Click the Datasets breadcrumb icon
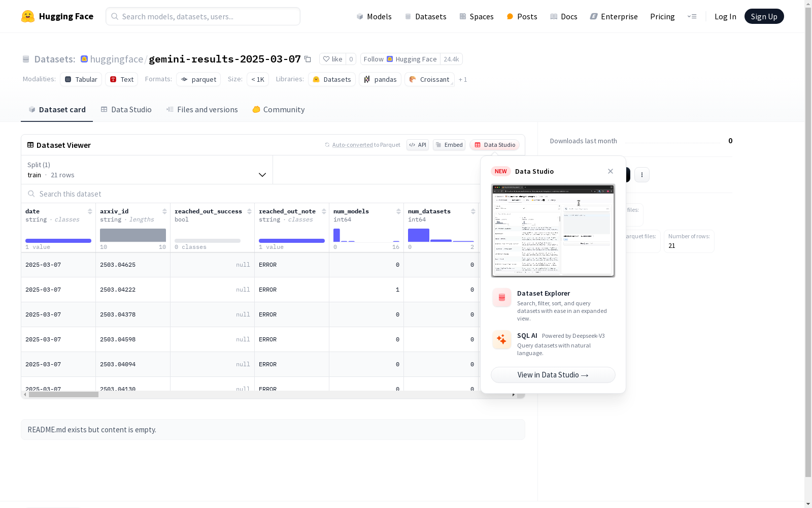This screenshot has height=508, width=812. (x=26, y=59)
